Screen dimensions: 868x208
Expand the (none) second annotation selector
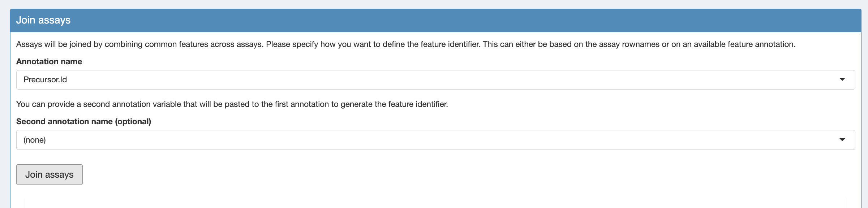tap(435, 140)
